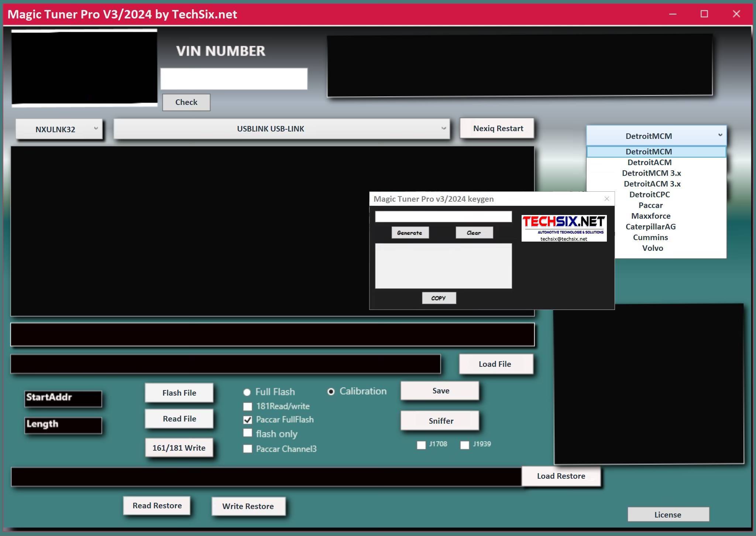Expand the USBLINK USB-LINK device dropdown
Screen dimensions: 756x536
click(282, 129)
